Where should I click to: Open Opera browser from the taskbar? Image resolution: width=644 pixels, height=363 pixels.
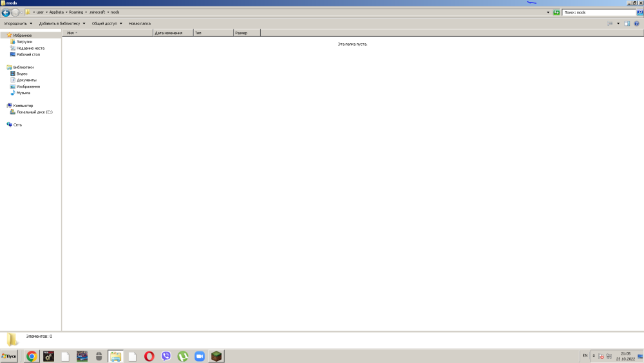click(x=149, y=356)
